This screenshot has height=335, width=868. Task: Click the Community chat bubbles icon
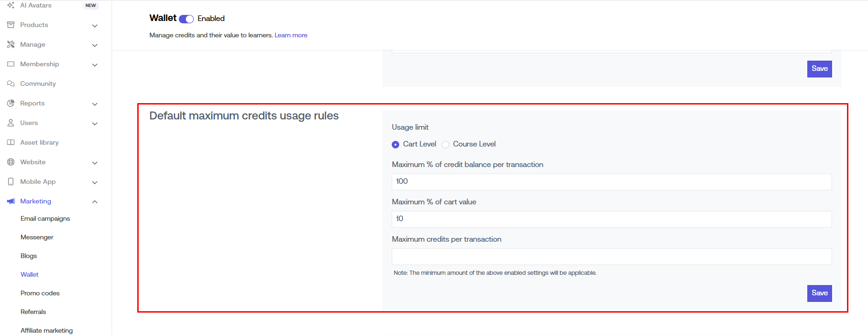[11, 84]
